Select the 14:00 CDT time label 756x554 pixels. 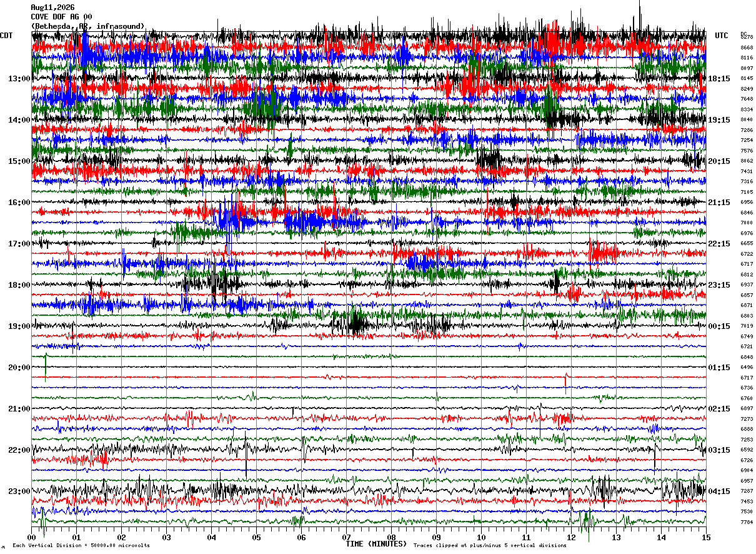pos(19,120)
